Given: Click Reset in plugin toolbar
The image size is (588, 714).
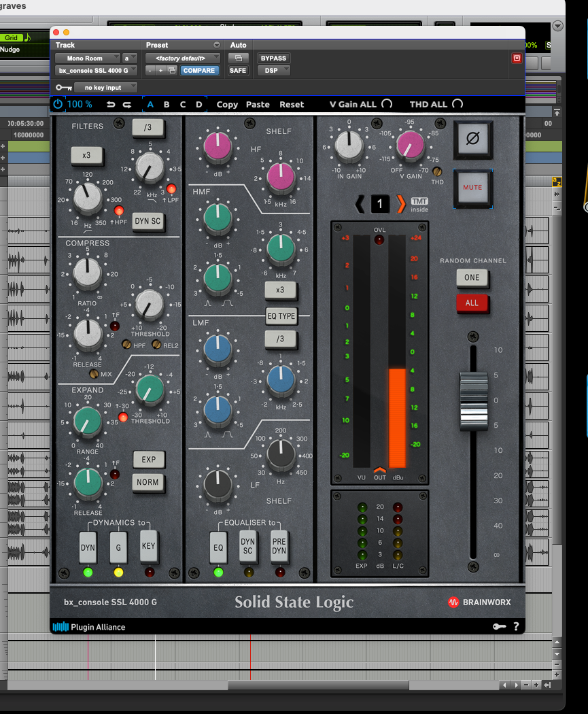Looking at the screenshot, I should click(292, 104).
